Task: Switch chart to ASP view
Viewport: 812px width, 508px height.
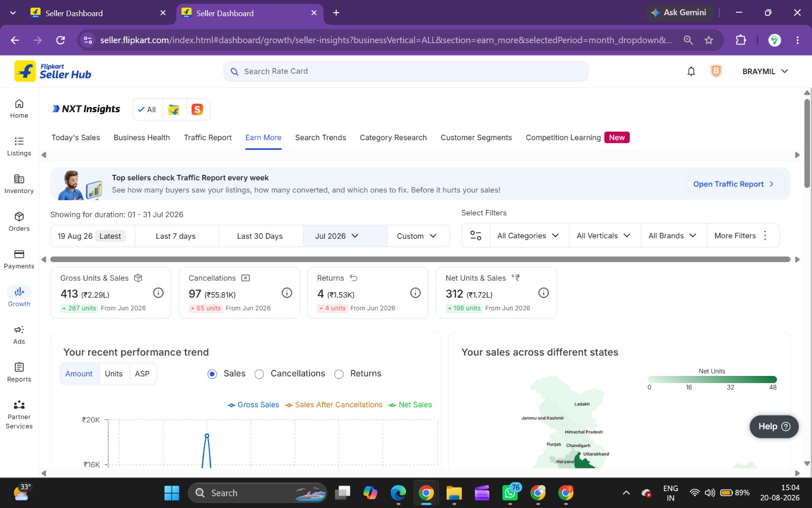Action: click(142, 374)
